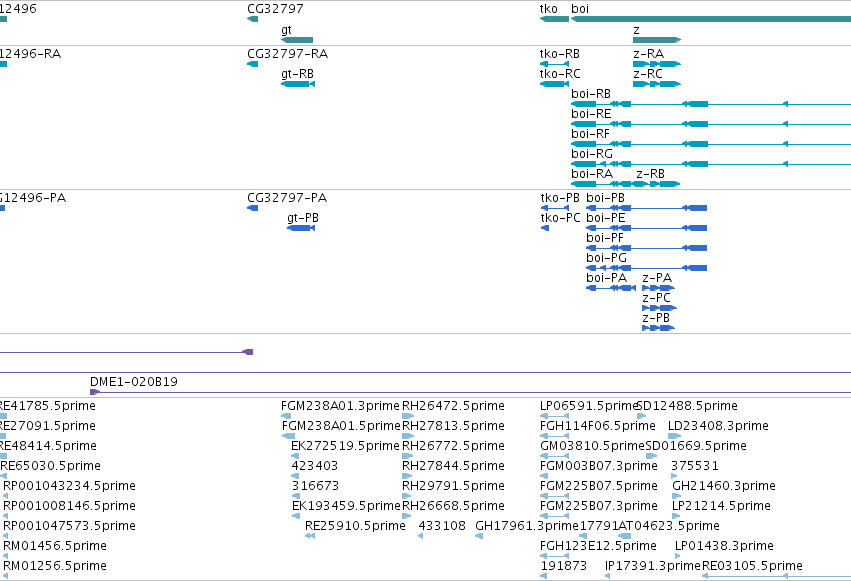851x581 pixels.
Task: Click the RP001047573.5prime EST label
Action: [69, 526]
